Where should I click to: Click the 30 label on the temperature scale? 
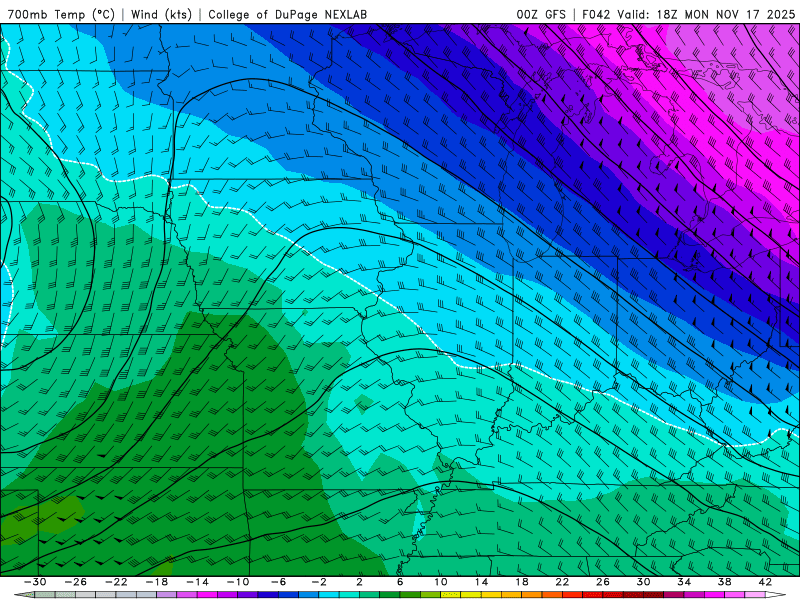(643, 582)
